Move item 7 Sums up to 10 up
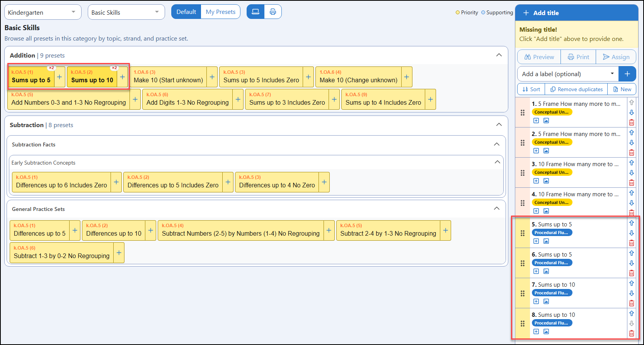The width and height of the screenshot is (644, 345). [632, 283]
